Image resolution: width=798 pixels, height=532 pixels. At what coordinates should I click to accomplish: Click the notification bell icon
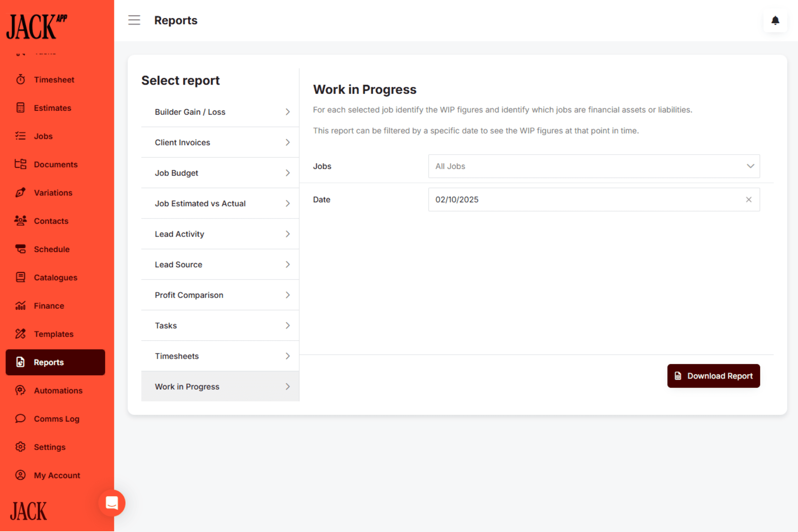[x=775, y=21]
